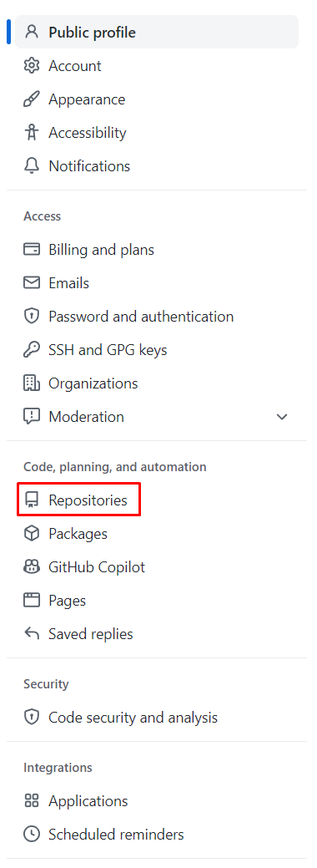Click the bell icon for Notifications

(32, 165)
